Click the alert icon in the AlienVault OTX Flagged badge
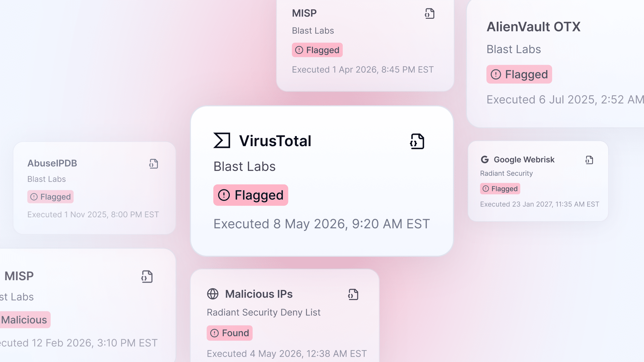The image size is (644, 362). (x=496, y=74)
